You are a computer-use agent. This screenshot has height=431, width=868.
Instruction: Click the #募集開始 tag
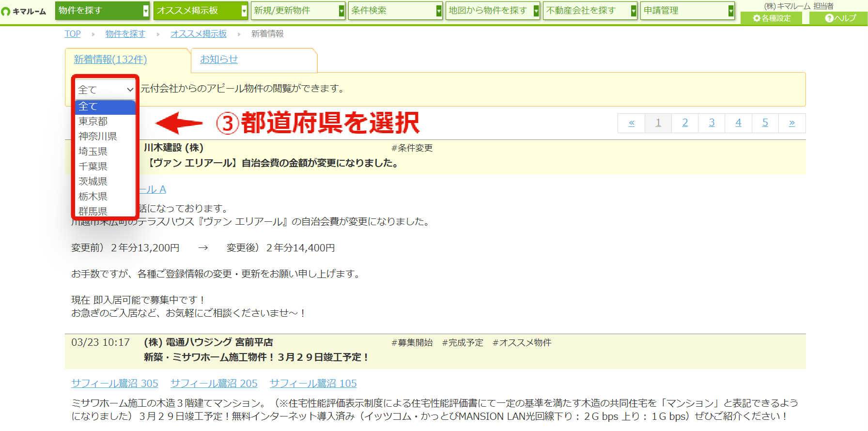click(x=412, y=343)
